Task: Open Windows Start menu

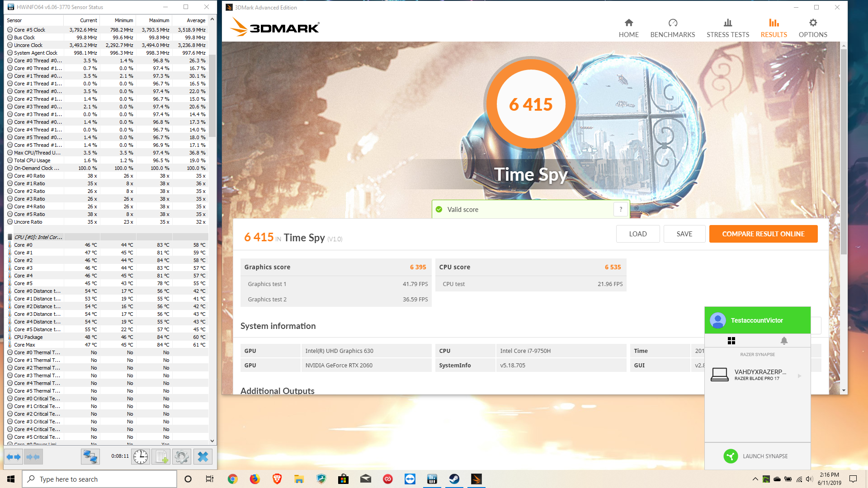Action: tap(11, 479)
